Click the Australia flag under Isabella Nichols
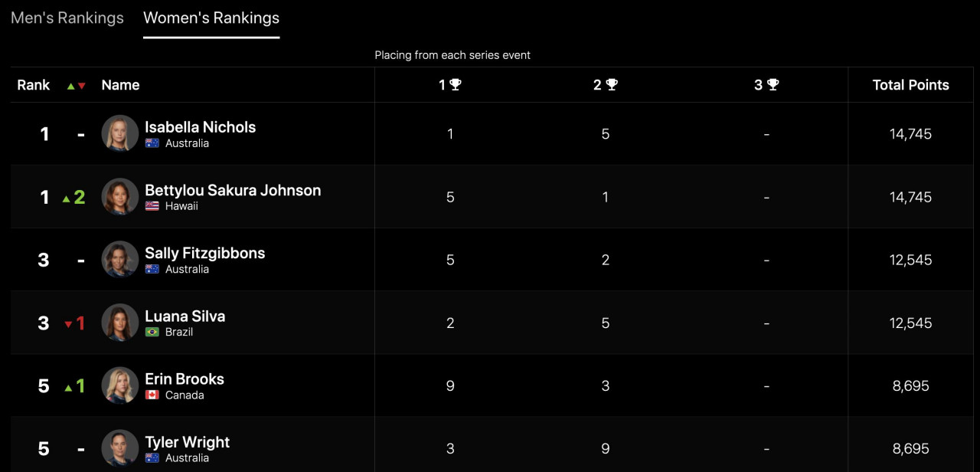Screen dimensions: 980x472 coord(152,143)
